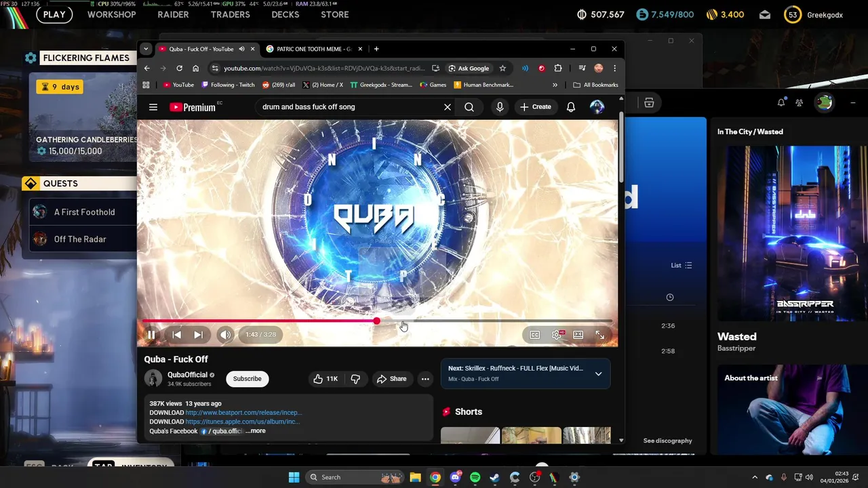Viewport: 868px width, 488px height.
Task: Open RAIDER tab in game menu
Action: click(173, 15)
